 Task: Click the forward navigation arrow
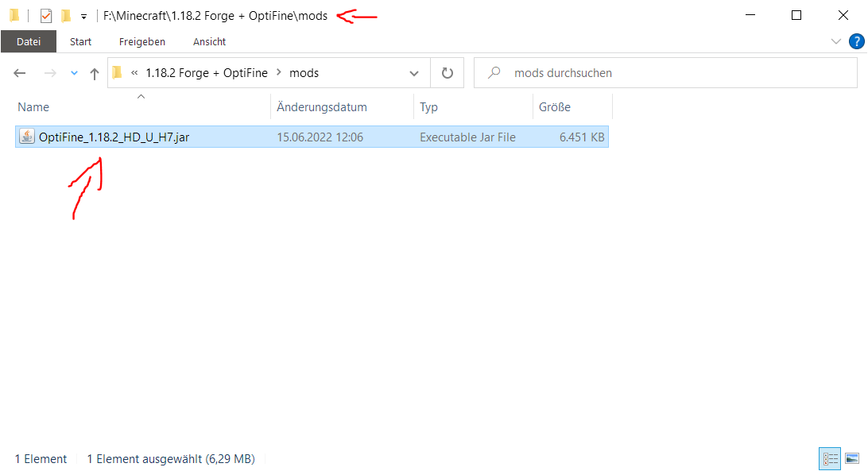coord(50,73)
